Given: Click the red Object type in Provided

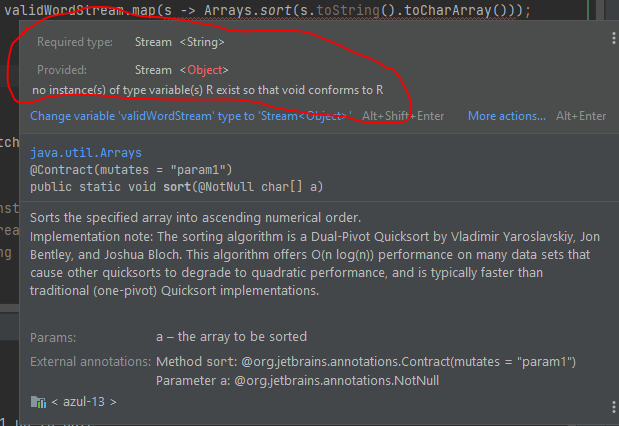Looking at the screenshot, I should coord(205,70).
